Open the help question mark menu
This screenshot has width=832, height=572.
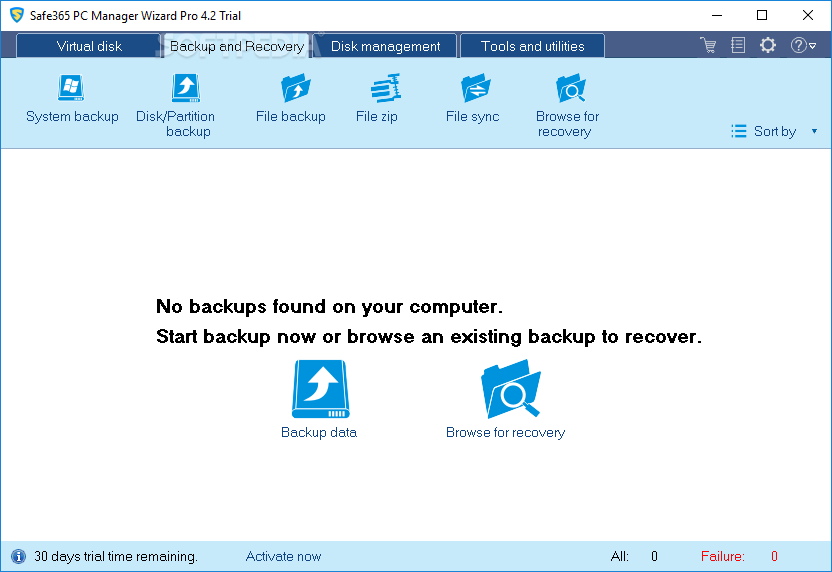(803, 45)
